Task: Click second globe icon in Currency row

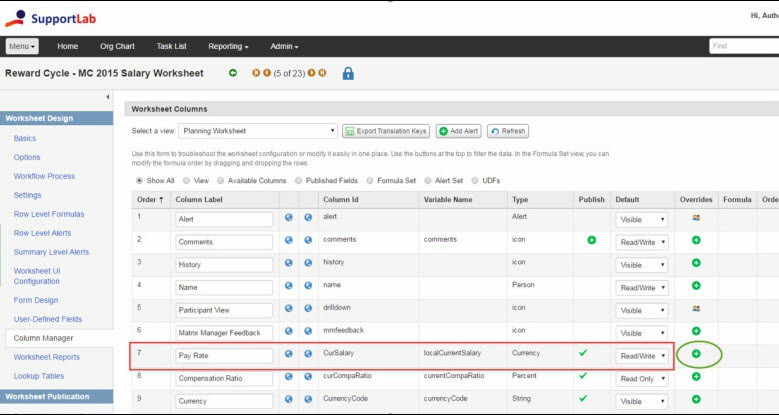Action: tap(308, 399)
